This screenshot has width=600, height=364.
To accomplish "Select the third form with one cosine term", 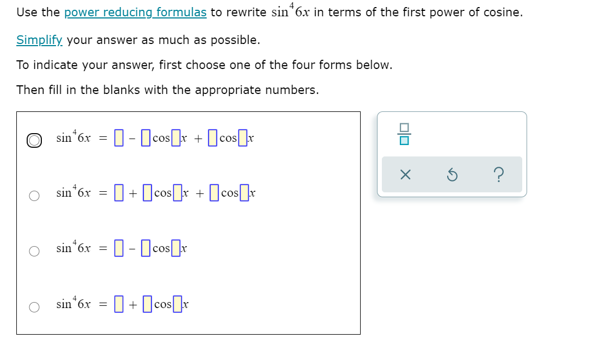I will 34,250.
